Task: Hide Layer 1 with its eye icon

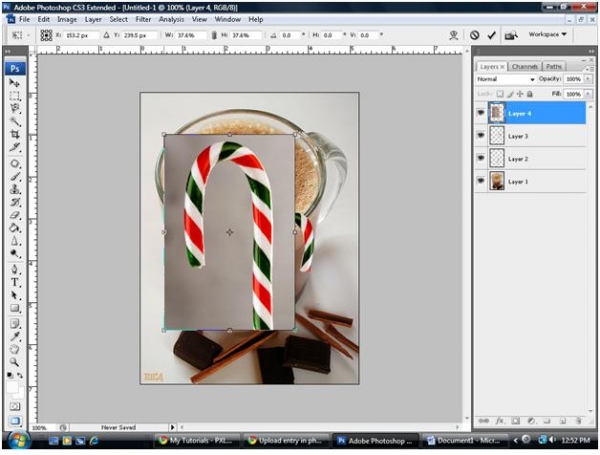Action: point(481,181)
